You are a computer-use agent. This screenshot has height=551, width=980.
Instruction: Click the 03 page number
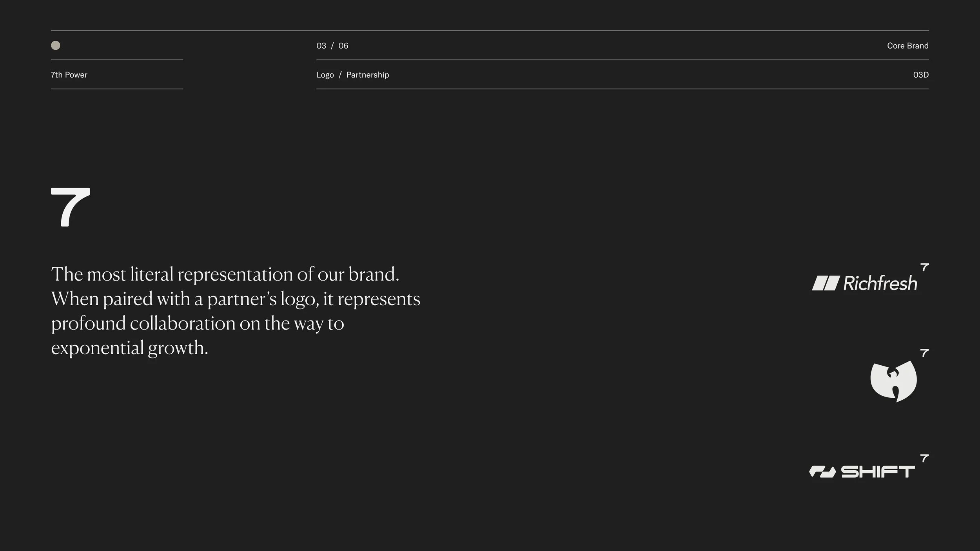pos(321,46)
